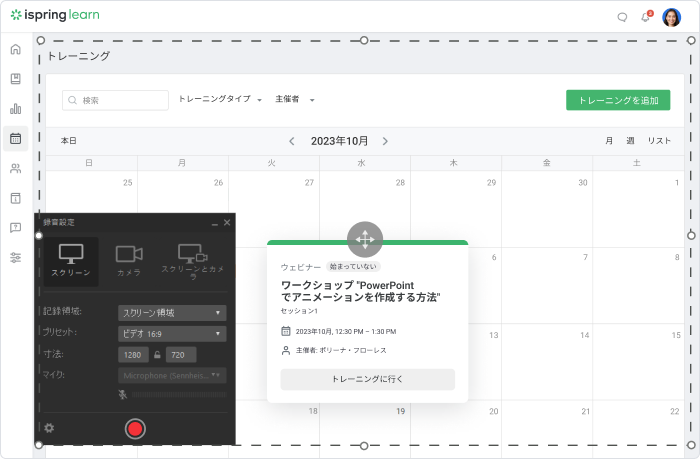Screen dimensions: 700x459
Task: Click the bottom center resize handle
Action: (364, 446)
